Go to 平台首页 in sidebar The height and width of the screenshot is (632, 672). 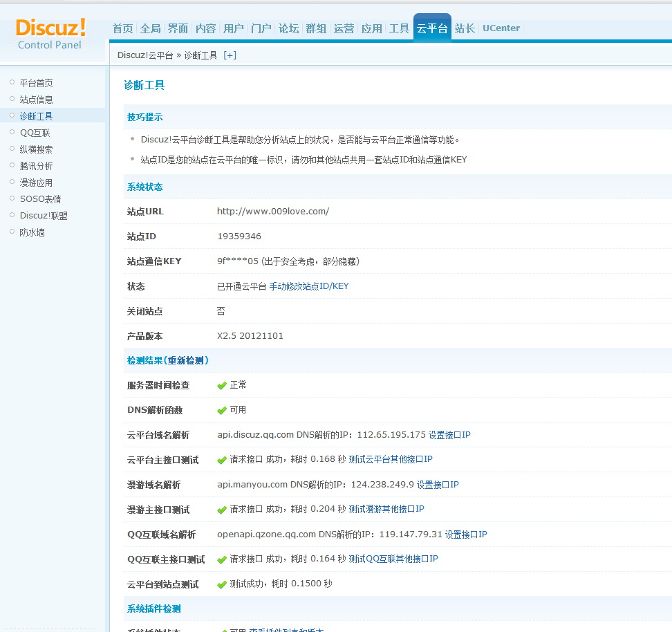pyautogui.click(x=37, y=83)
